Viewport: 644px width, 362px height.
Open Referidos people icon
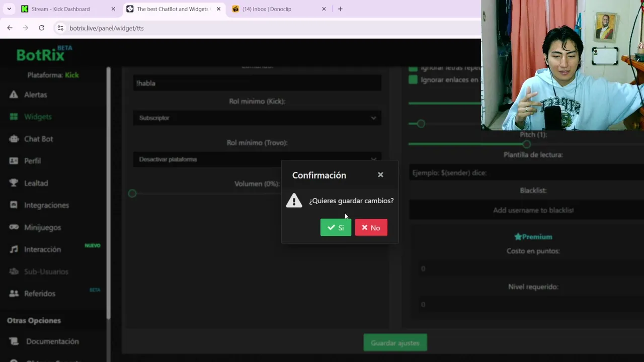14,294
